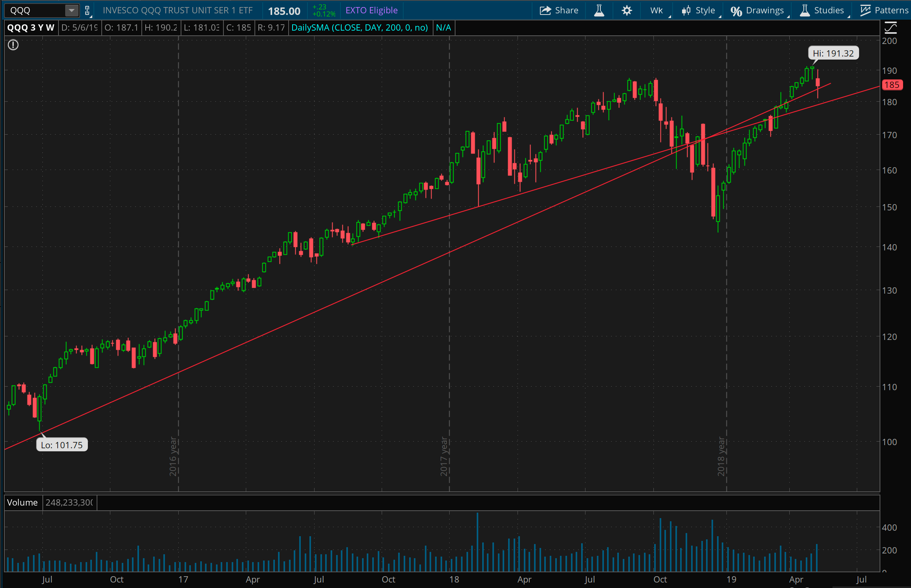Click the R: 9.17 range value

(271, 28)
